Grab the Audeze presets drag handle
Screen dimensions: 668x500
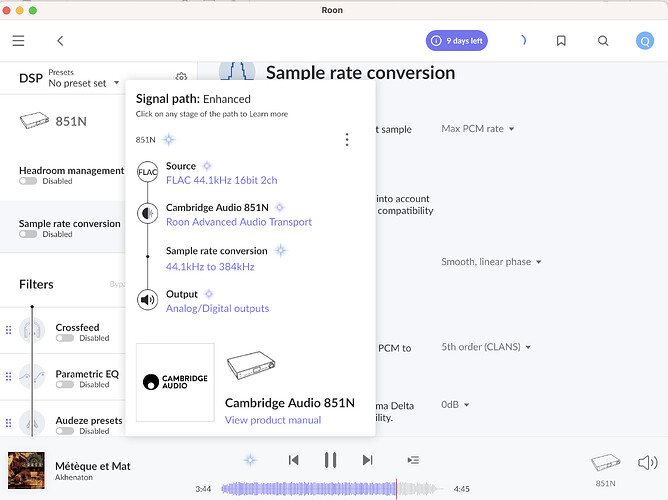pos(9,423)
